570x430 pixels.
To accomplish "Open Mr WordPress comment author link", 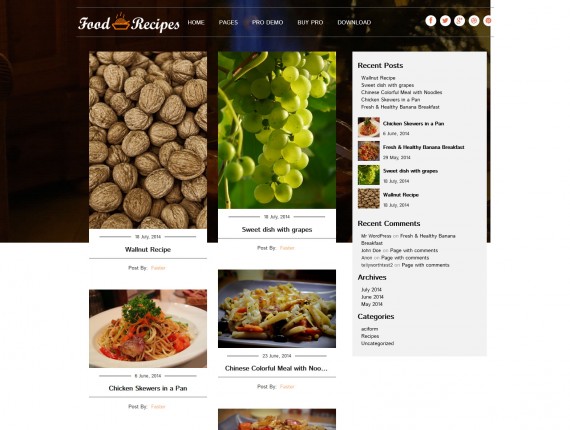I will coord(376,236).
